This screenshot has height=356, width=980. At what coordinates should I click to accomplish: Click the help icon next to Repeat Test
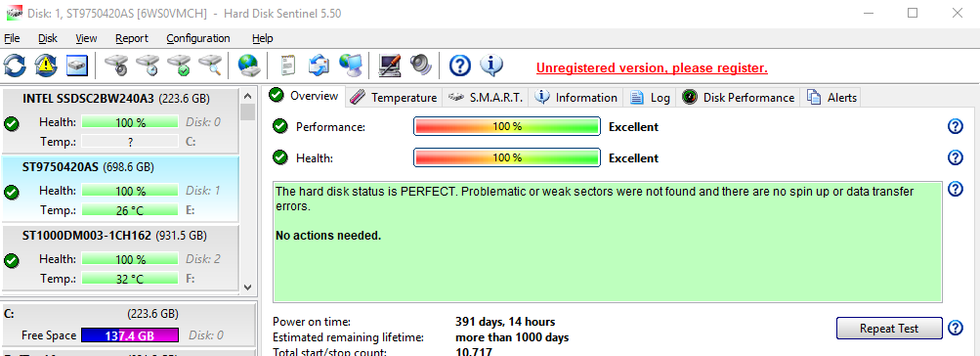pyautogui.click(x=955, y=328)
